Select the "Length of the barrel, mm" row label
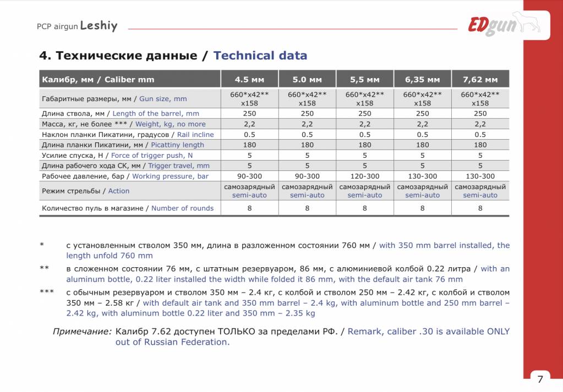Viewport: 563px width, 392px height. pos(156,113)
